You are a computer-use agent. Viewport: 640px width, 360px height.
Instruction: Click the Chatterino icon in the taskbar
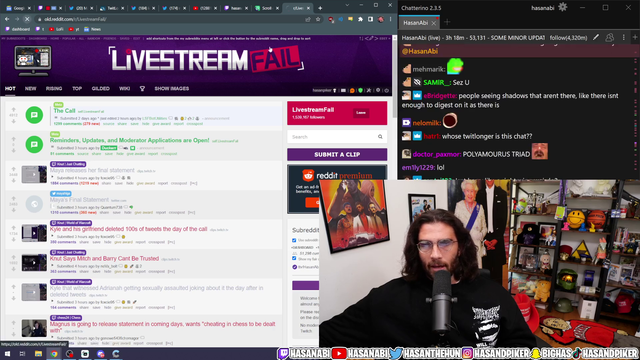(116, 354)
